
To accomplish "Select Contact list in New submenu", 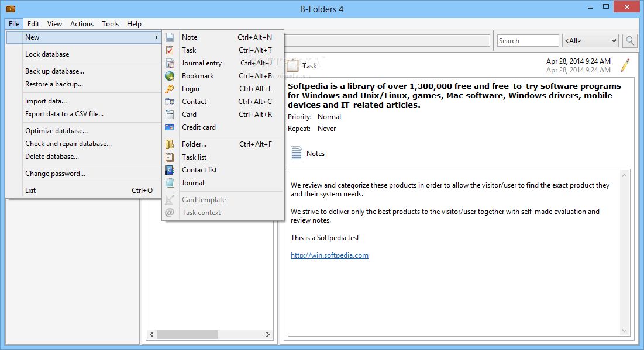I will (x=223, y=170).
